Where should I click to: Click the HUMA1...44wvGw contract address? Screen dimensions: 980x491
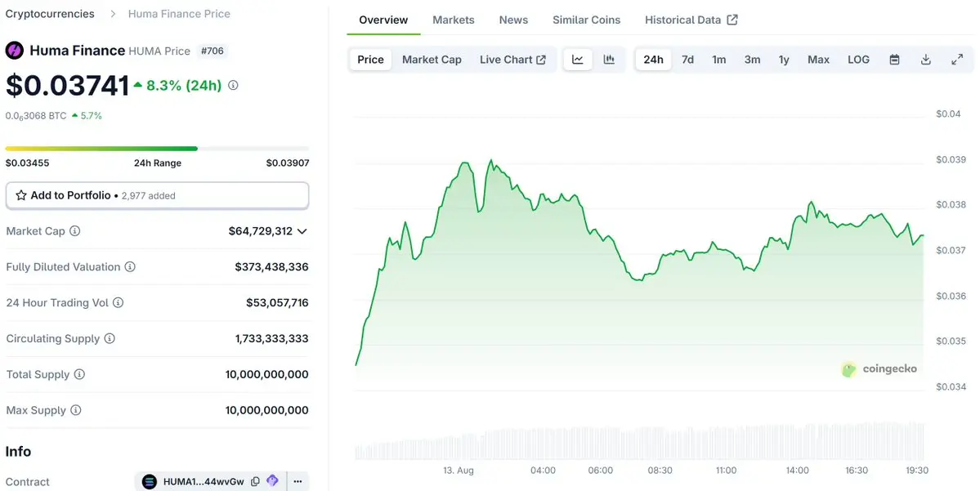[x=204, y=482]
